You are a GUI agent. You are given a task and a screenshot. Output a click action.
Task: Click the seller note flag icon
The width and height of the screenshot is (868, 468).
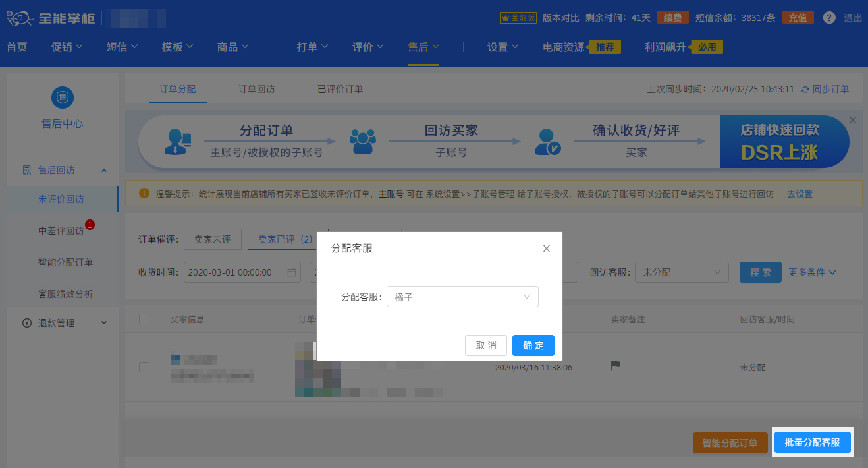[x=616, y=365]
